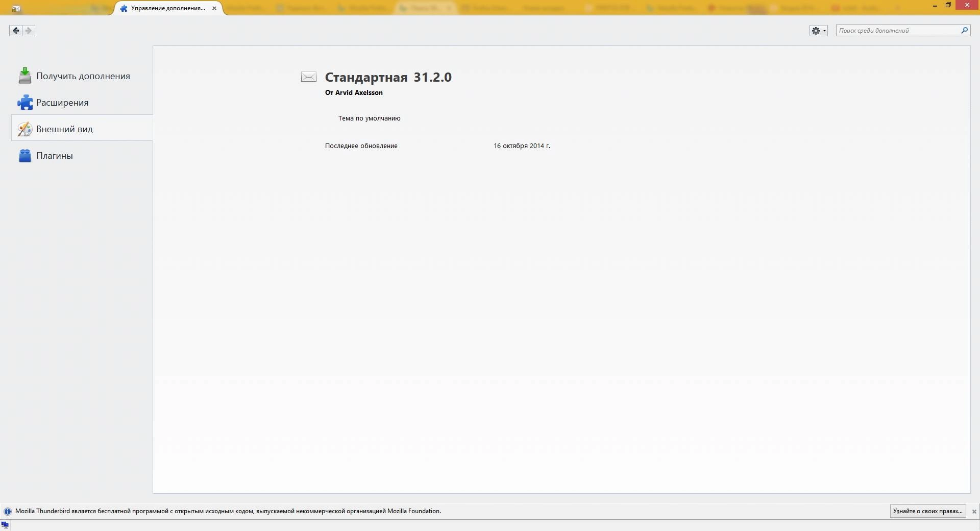The image size is (980, 531).
Task: Click the green download arrow icon for getting add-ons
Action: (24, 76)
